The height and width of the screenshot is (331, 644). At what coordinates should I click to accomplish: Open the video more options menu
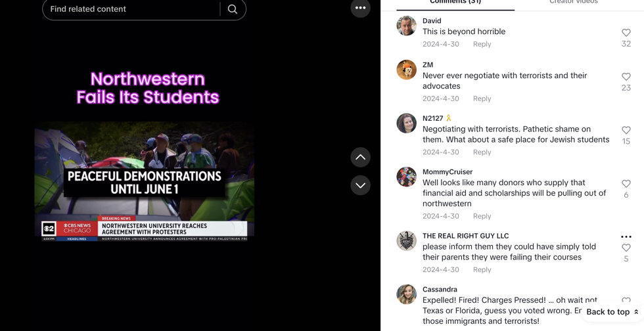click(360, 8)
